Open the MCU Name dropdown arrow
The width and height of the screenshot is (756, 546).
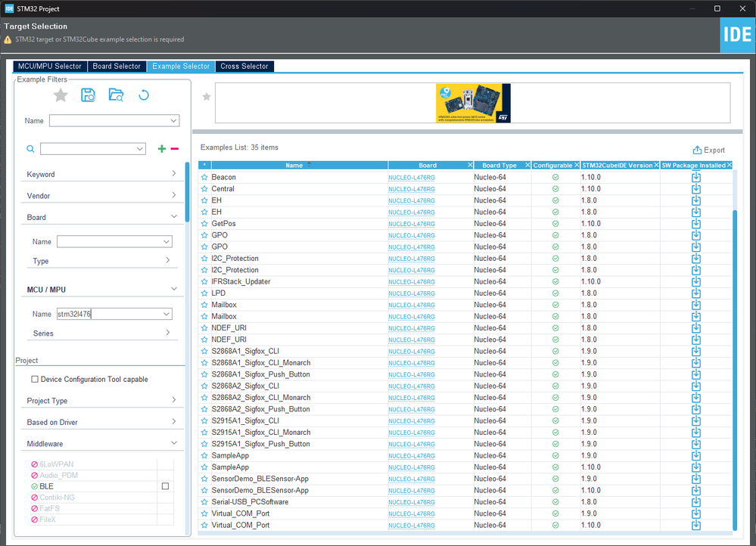(166, 314)
